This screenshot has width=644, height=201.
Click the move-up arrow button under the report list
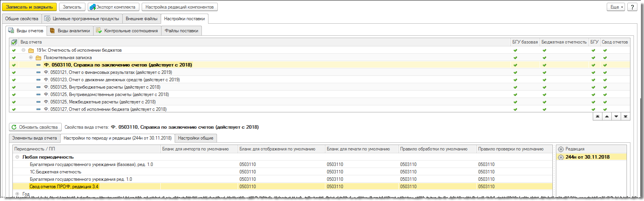607,117
